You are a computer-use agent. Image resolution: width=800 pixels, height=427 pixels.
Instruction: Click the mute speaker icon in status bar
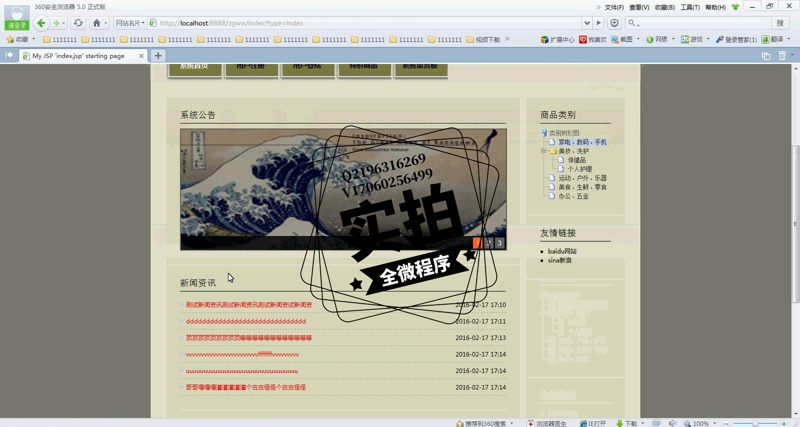(x=673, y=423)
